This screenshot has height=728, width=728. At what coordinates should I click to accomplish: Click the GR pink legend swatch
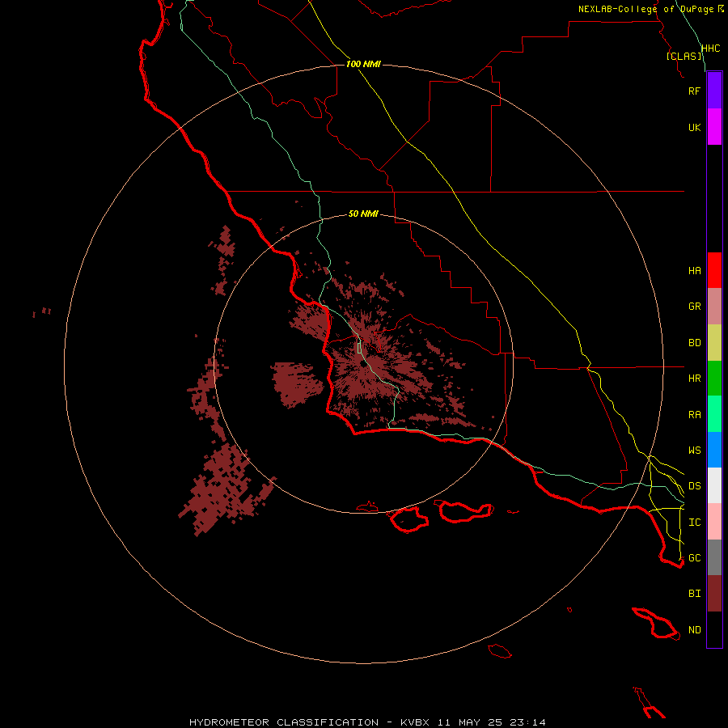[714, 307]
